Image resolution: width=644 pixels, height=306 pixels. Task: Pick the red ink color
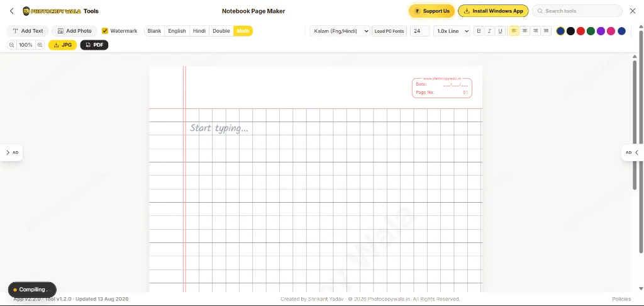pyautogui.click(x=580, y=31)
